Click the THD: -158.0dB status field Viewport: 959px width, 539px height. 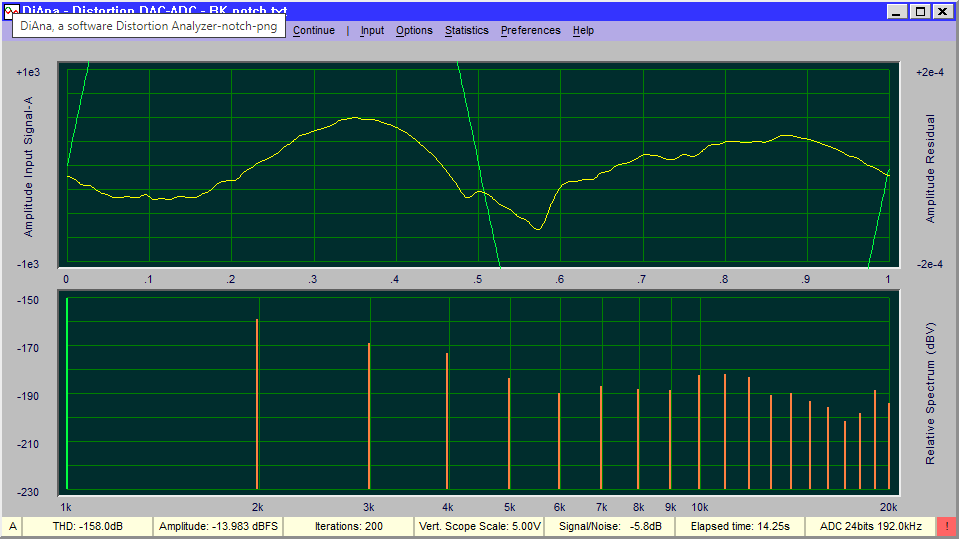tap(87, 526)
